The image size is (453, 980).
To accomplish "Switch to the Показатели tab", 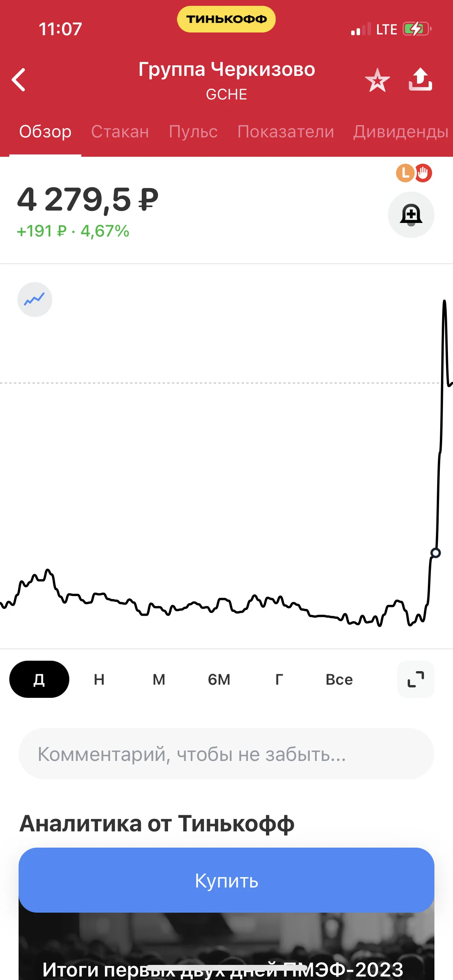I will pyautogui.click(x=286, y=132).
